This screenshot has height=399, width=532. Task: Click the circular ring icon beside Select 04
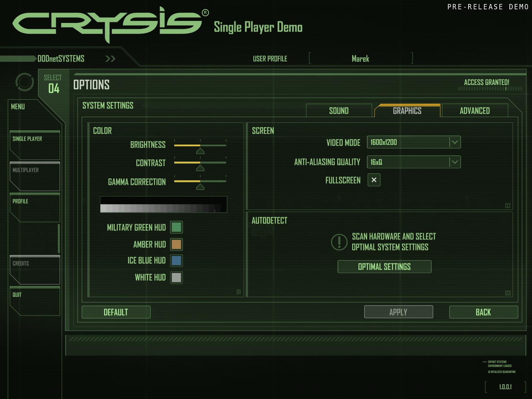25,82
